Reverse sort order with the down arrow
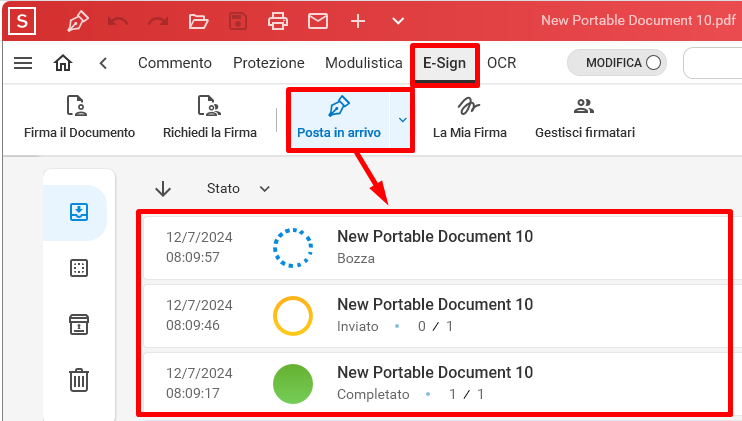 point(163,188)
